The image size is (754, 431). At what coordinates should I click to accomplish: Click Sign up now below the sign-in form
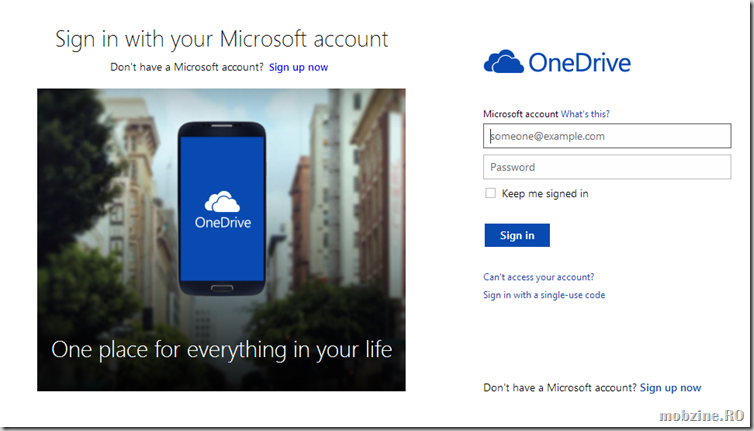point(670,388)
